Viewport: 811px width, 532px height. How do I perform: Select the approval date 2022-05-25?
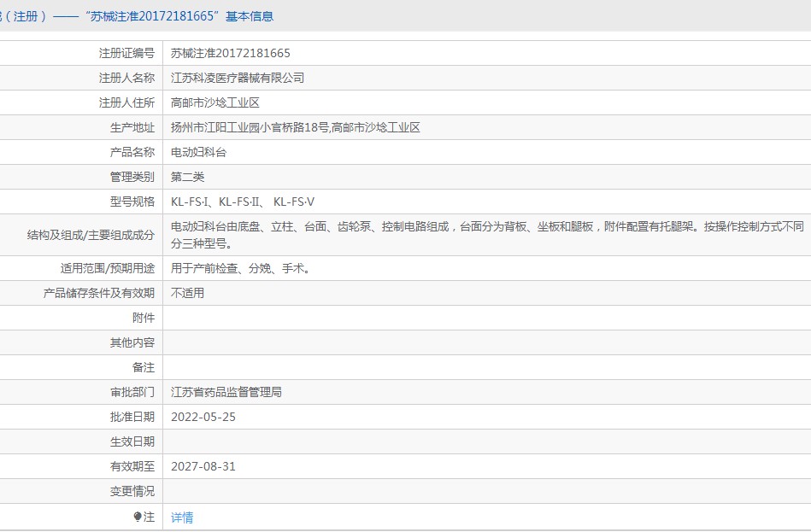(x=203, y=418)
